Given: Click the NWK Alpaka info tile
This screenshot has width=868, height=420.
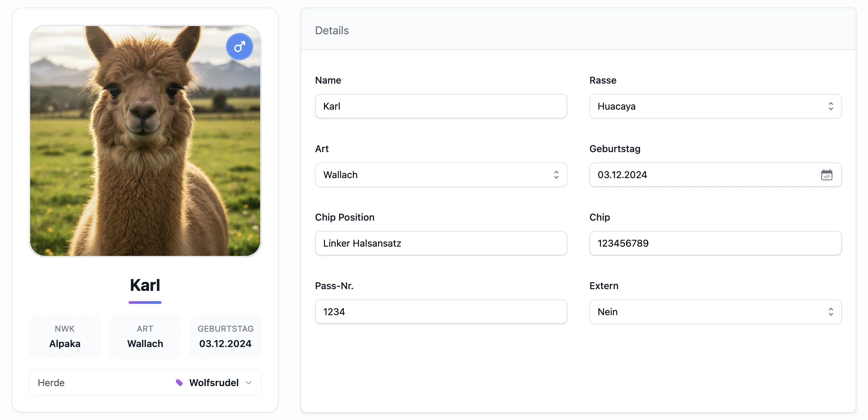Looking at the screenshot, I should [x=65, y=336].
